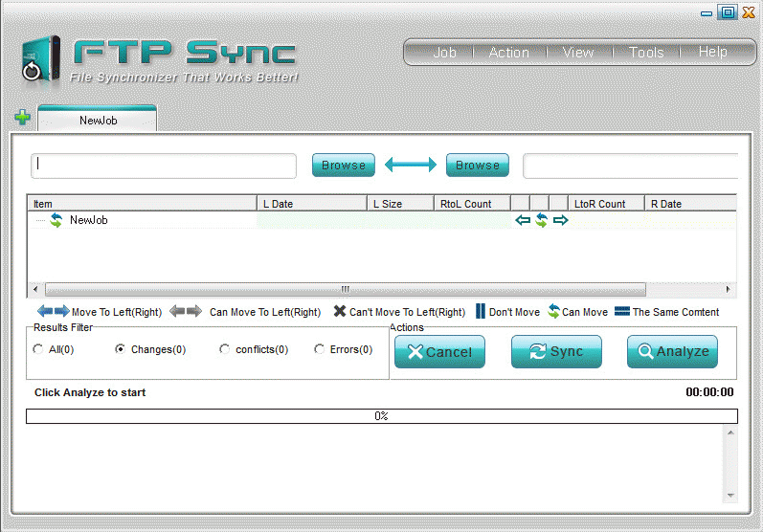Click the double-arrow between Browse buttons

(x=411, y=165)
